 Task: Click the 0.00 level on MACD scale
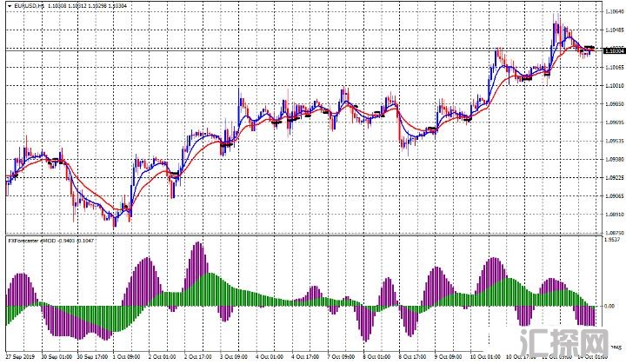(611, 307)
